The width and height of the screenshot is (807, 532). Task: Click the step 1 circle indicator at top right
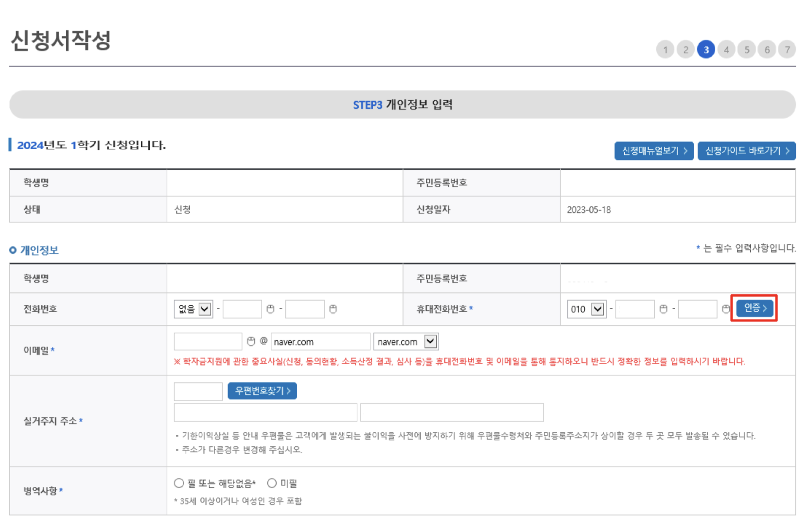[x=666, y=49]
